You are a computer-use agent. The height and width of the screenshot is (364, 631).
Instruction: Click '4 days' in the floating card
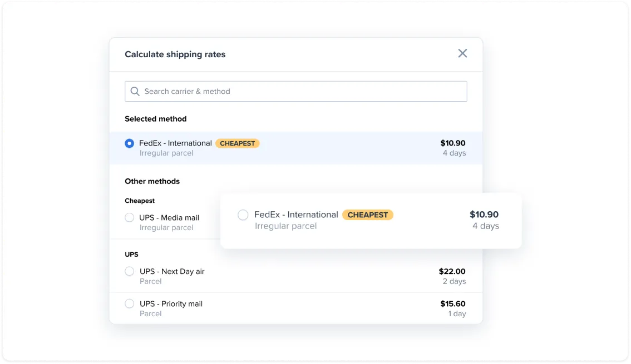coord(486,226)
